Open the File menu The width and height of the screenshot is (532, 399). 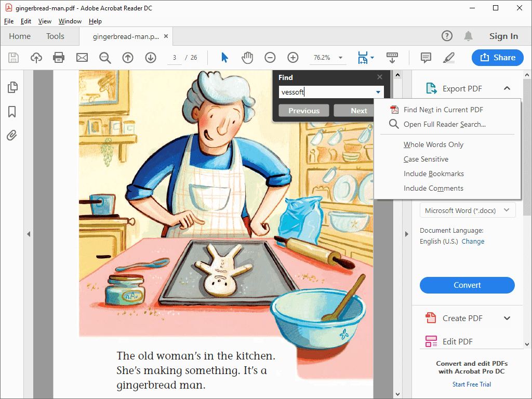(x=9, y=21)
